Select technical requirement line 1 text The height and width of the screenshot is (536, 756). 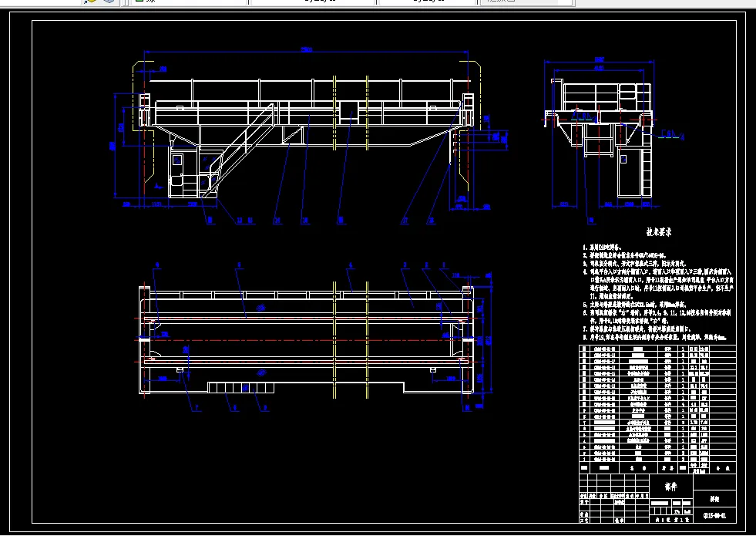(603, 247)
